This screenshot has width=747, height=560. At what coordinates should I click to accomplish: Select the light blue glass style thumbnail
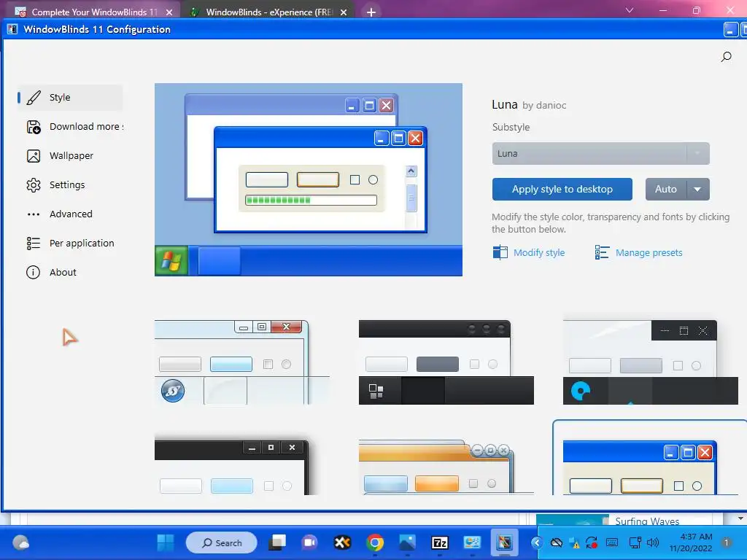click(x=242, y=362)
